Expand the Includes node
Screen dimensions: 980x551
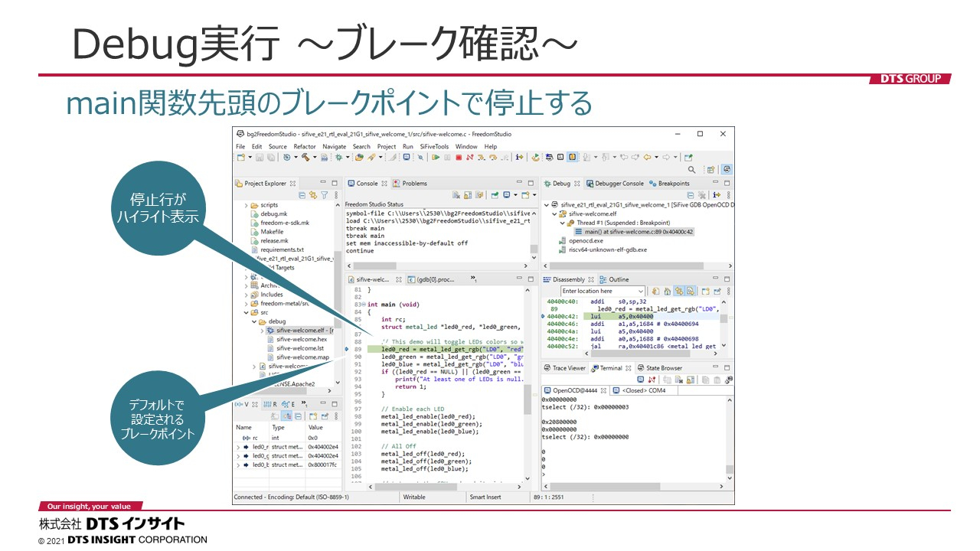[x=246, y=295]
